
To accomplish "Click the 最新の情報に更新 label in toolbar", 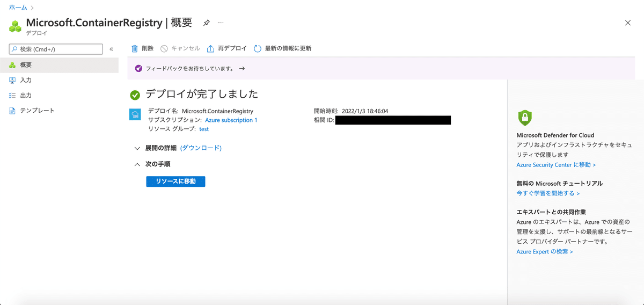I will tap(288, 48).
